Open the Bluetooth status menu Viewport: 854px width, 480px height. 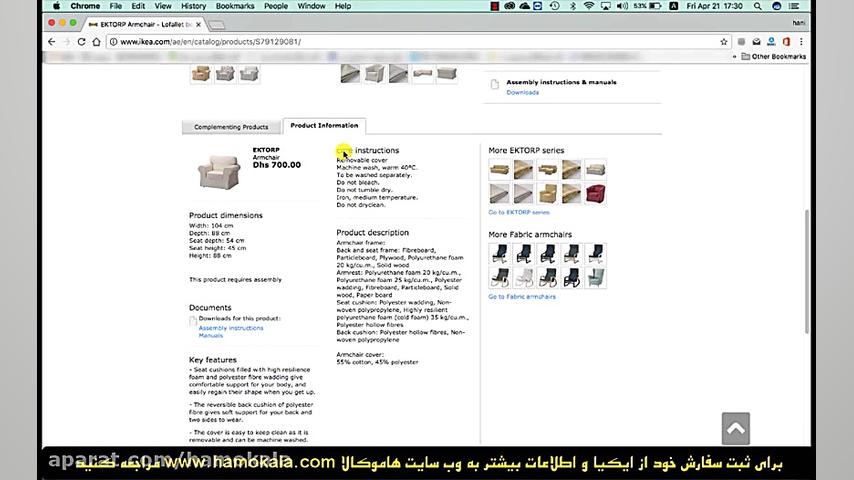[x=572, y=6]
